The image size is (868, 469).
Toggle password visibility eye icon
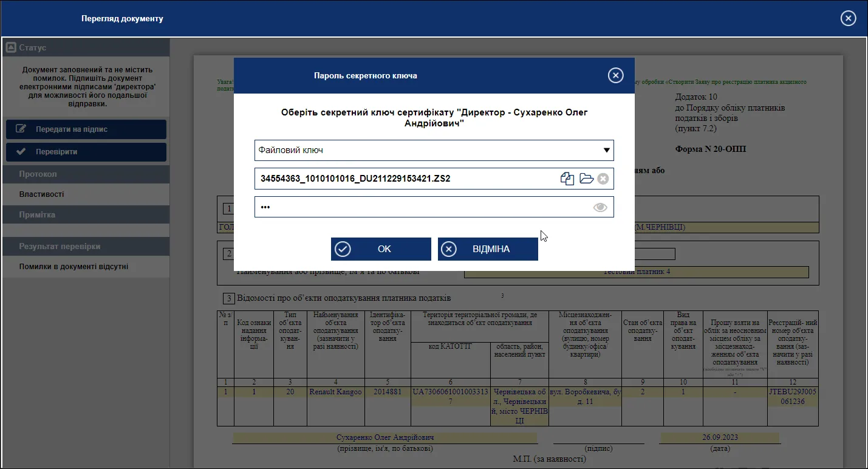(x=600, y=207)
